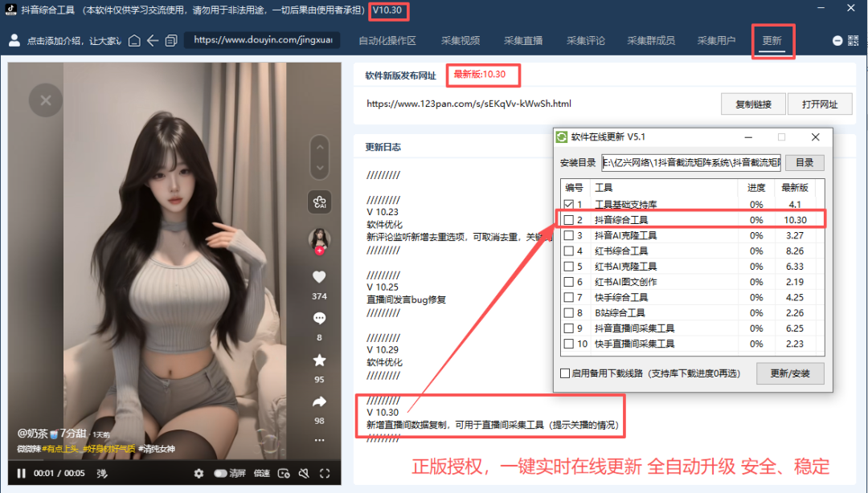Select the 更新 tab
Viewport: 868px width, 493px height.
(772, 40)
